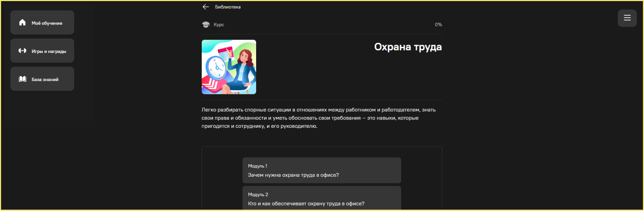
Task: Click the open book icon in База знаний
Action: click(22, 79)
